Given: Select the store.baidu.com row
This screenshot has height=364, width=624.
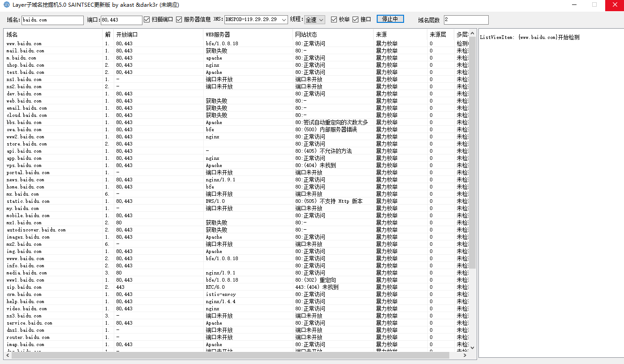Looking at the screenshot, I should click(x=237, y=144).
